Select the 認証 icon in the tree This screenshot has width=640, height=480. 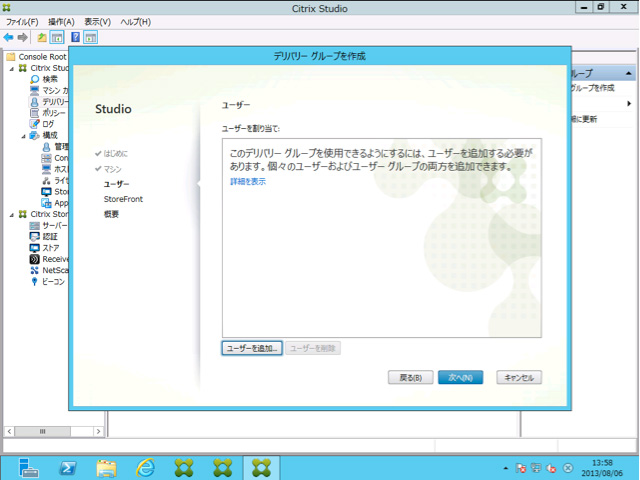pos(35,237)
